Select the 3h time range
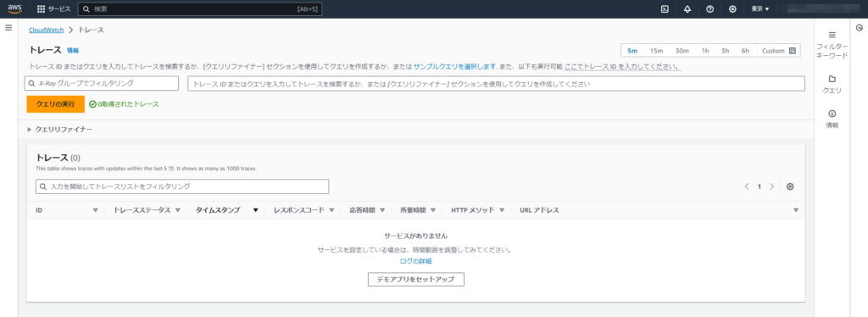Screen dimensions: 868x317 pos(726,51)
